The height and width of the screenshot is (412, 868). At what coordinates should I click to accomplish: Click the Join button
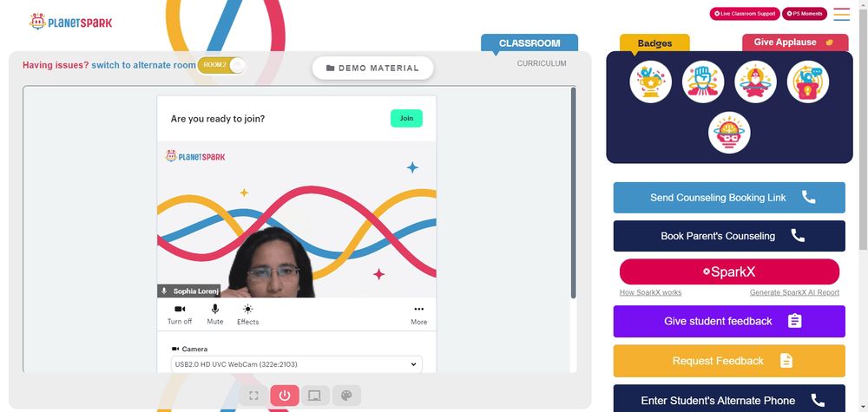pyautogui.click(x=406, y=118)
